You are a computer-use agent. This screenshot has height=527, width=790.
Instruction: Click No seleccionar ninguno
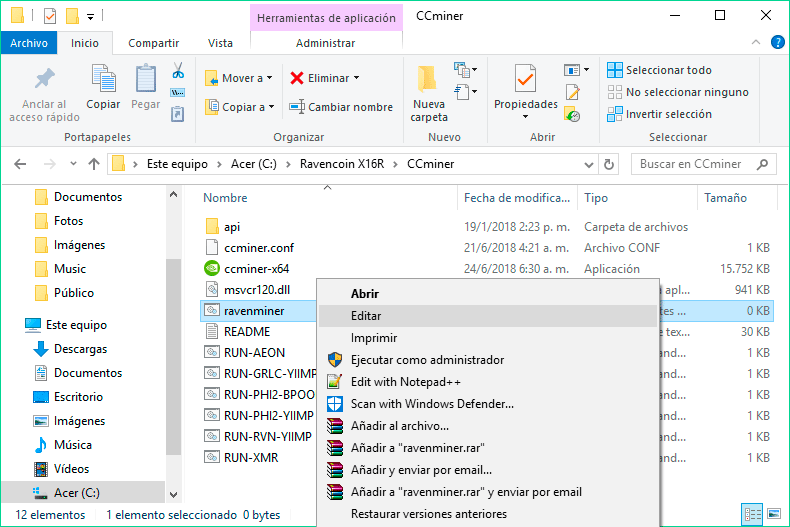click(x=678, y=92)
